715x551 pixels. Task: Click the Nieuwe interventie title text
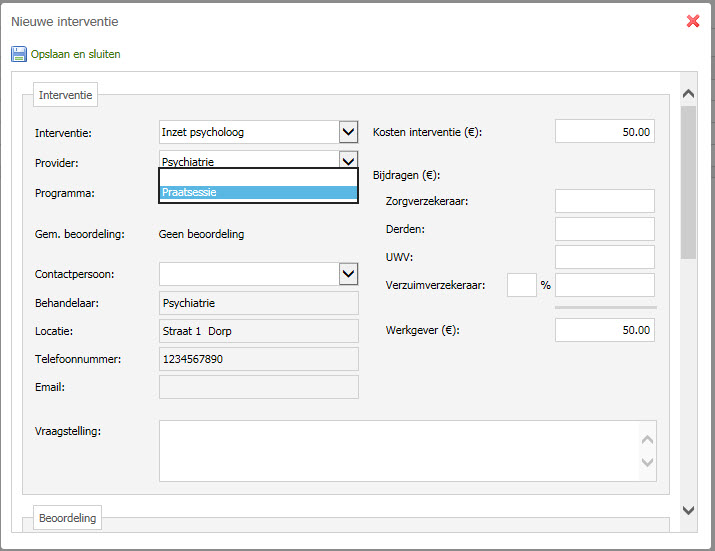[x=65, y=21]
